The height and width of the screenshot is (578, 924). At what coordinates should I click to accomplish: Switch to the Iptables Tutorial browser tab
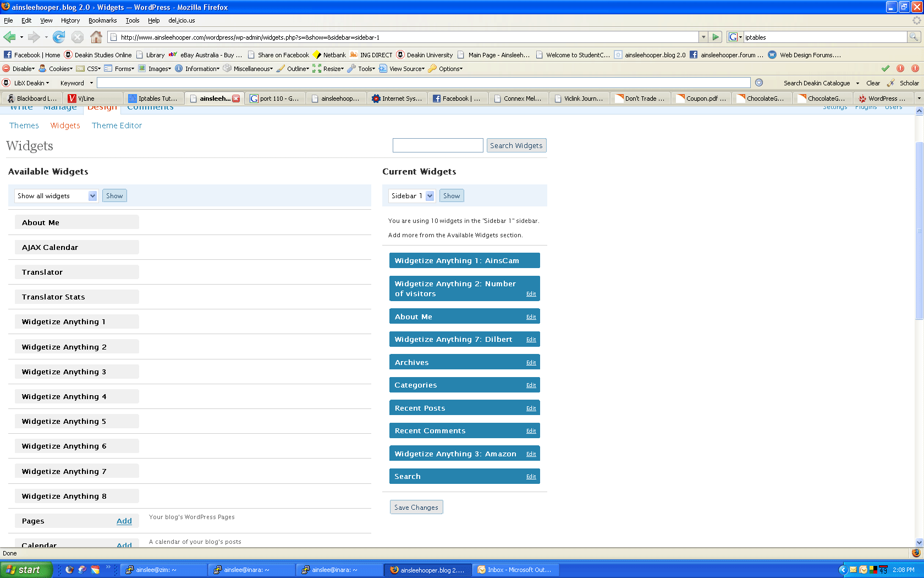[x=154, y=98]
